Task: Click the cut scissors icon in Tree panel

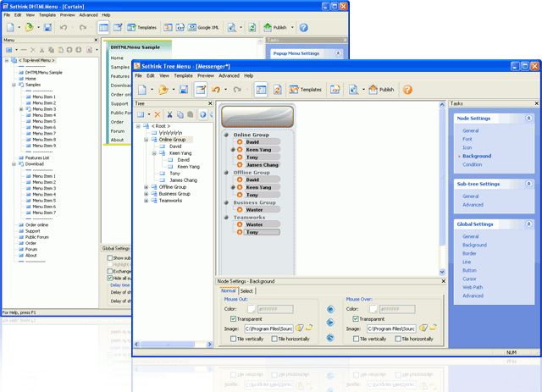Action: click(169, 114)
